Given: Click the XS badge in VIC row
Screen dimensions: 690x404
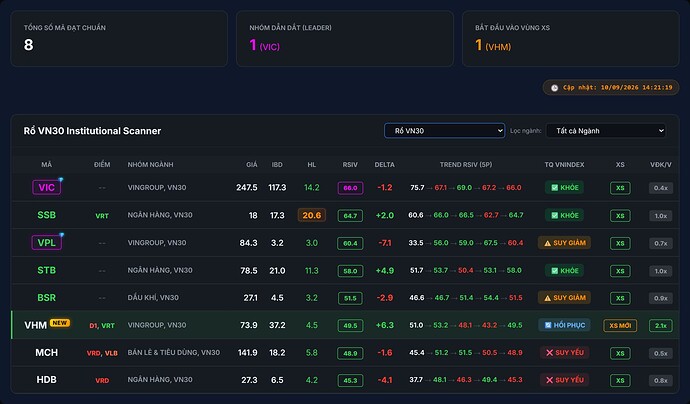Looking at the screenshot, I should click(620, 188).
